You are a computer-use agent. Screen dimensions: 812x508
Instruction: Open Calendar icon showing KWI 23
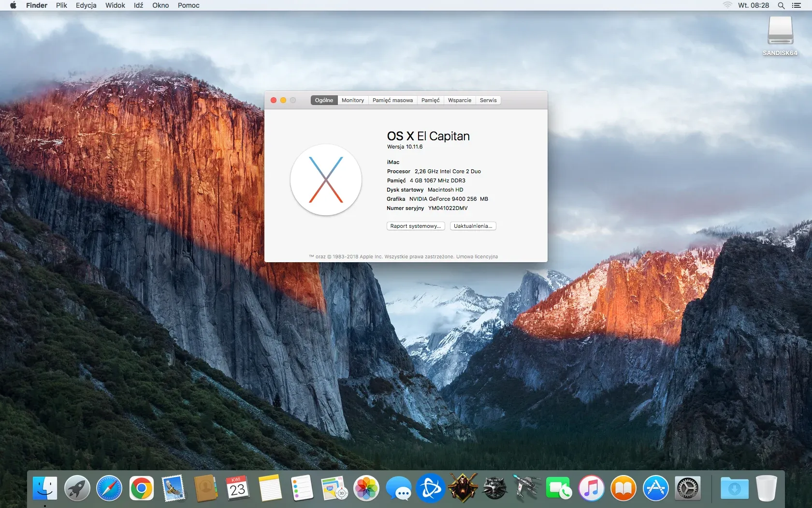click(238, 488)
